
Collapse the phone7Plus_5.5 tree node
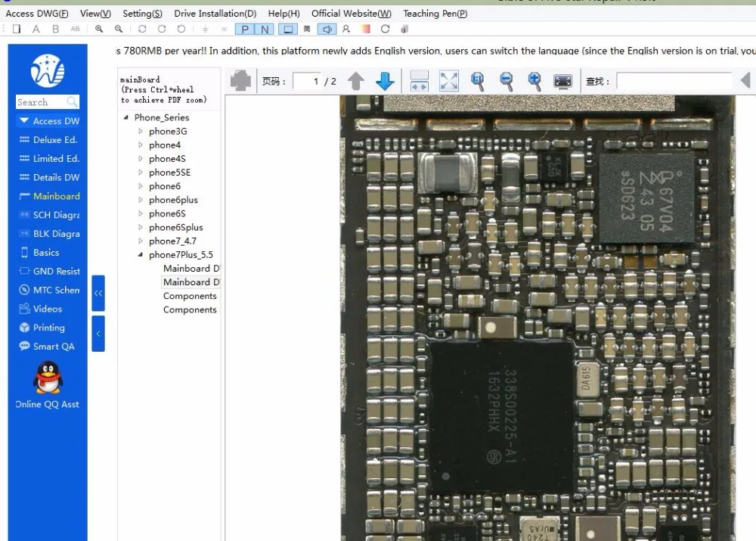coord(141,254)
